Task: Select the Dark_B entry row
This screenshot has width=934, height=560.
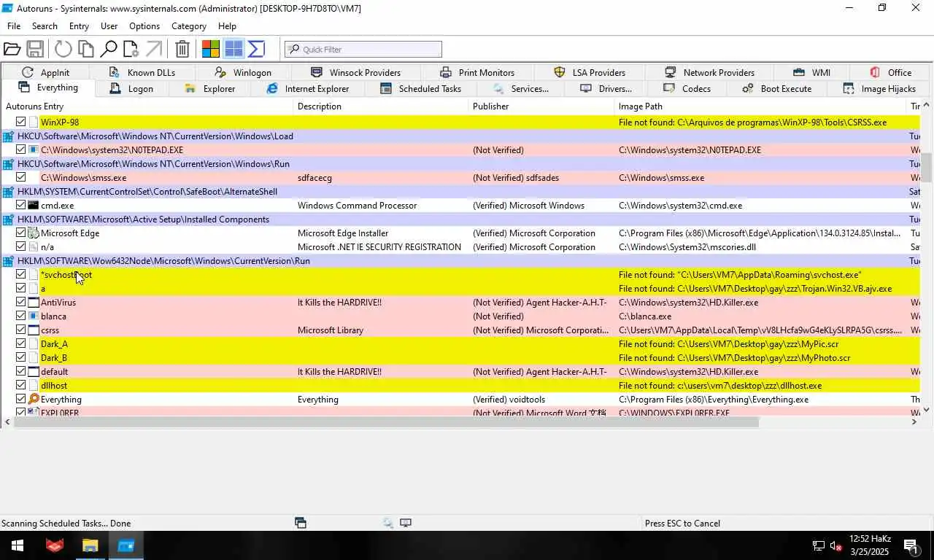Action: (x=460, y=357)
